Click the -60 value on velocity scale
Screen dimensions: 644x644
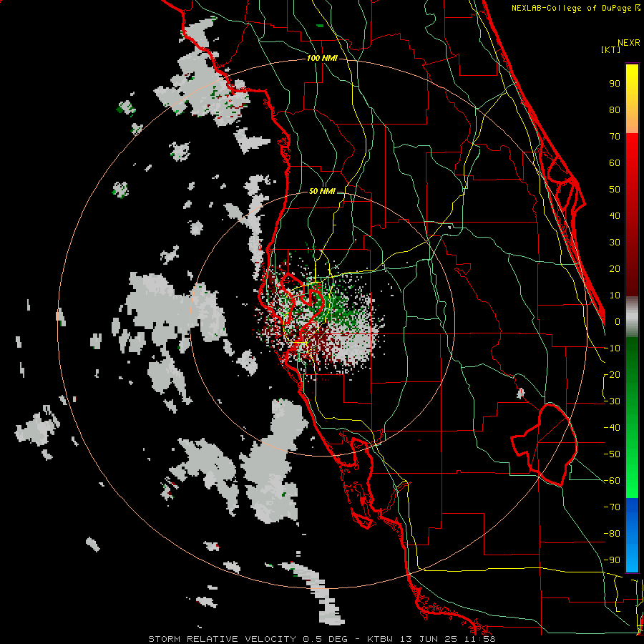612,481
